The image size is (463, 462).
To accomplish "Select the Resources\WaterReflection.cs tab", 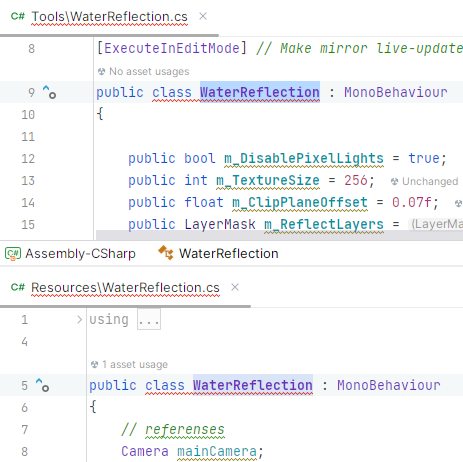I will (125, 288).
